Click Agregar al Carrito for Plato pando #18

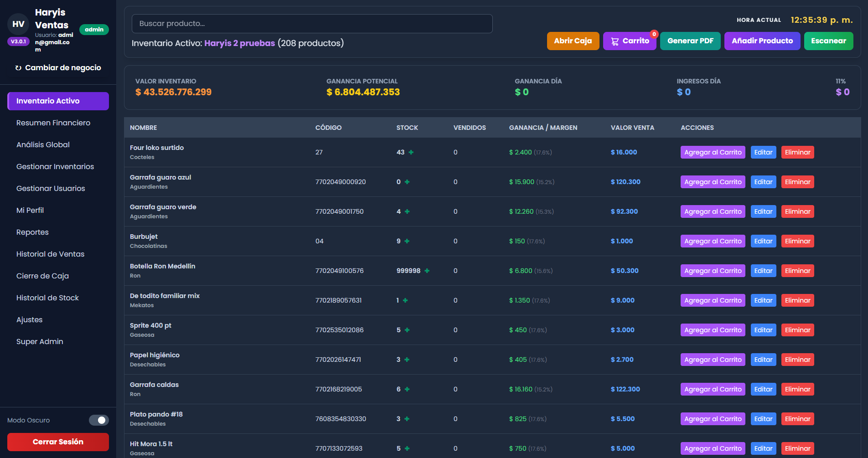point(713,419)
